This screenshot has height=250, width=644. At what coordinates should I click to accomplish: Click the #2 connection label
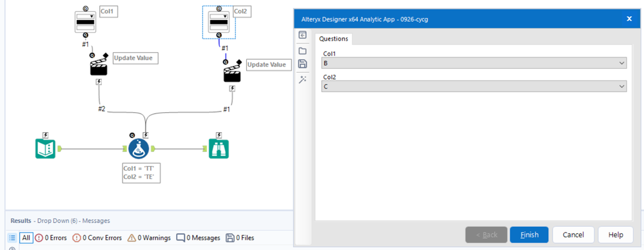coord(101,109)
